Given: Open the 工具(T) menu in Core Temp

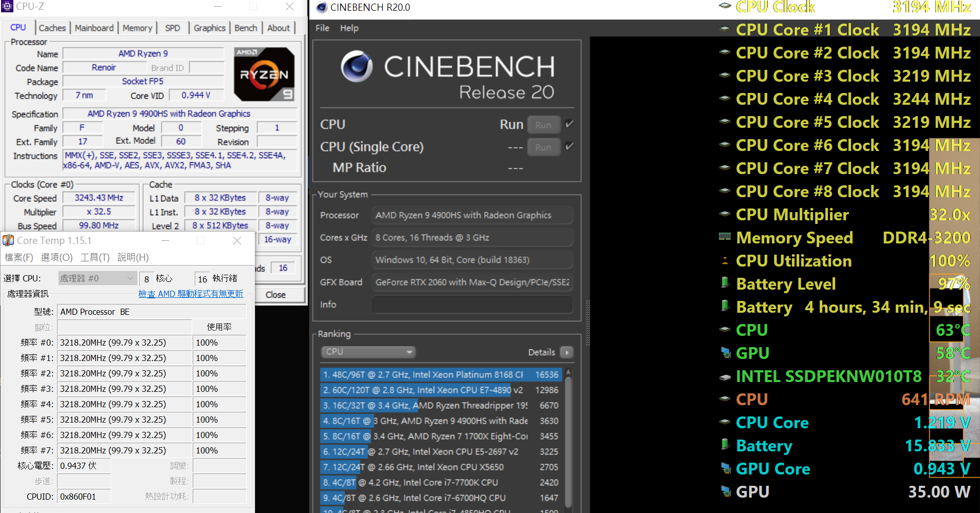Looking at the screenshot, I should [95, 257].
